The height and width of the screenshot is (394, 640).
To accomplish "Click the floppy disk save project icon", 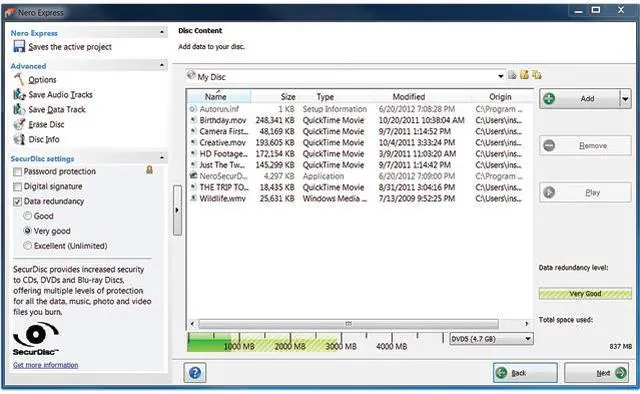I will click(19, 46).
